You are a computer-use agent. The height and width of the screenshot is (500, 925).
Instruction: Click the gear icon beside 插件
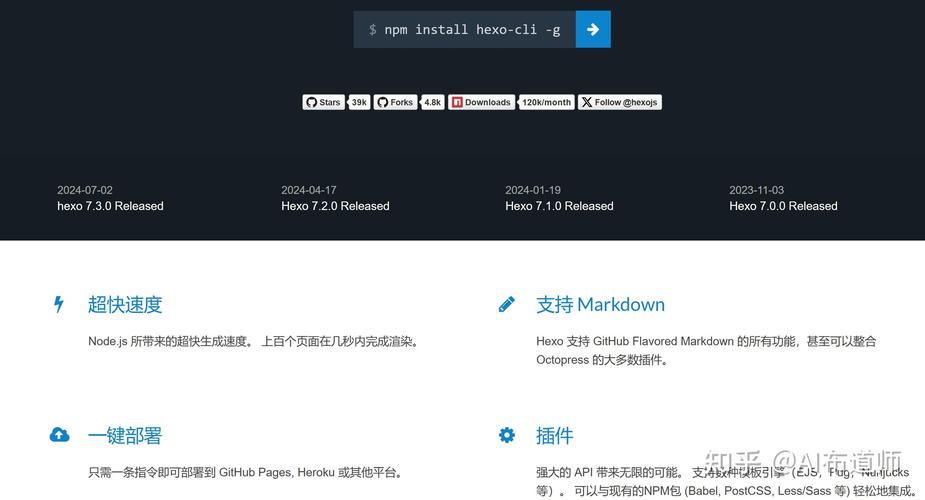pyautogui.click(x=507, y=435)
